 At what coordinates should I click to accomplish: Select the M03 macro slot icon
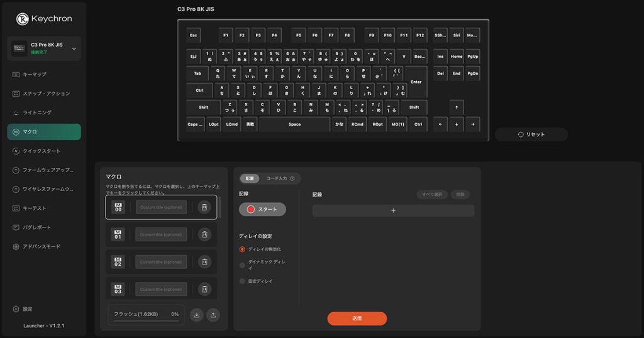[118, 290]
